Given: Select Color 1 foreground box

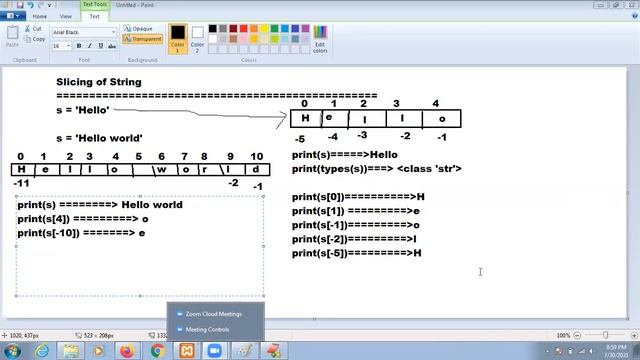Looking at the screenshot, I should tap(178, 39).
